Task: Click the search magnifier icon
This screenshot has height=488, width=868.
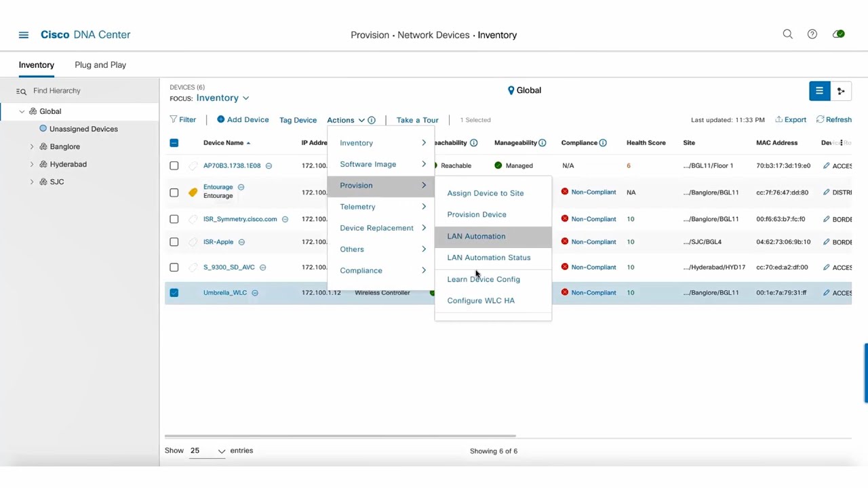Action: coord(788,34)
